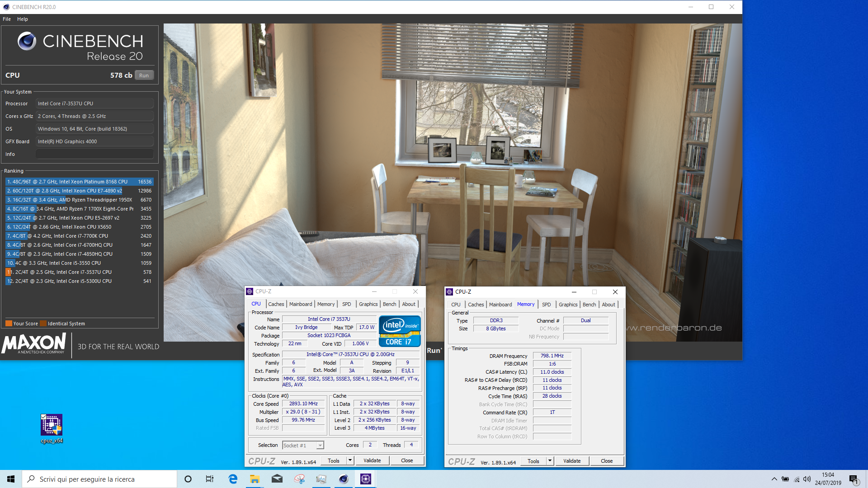This screenshot has height=488, width=868.
Task: Open Caches tab in right CPU-Z window
Action: (x=476, y=305)
